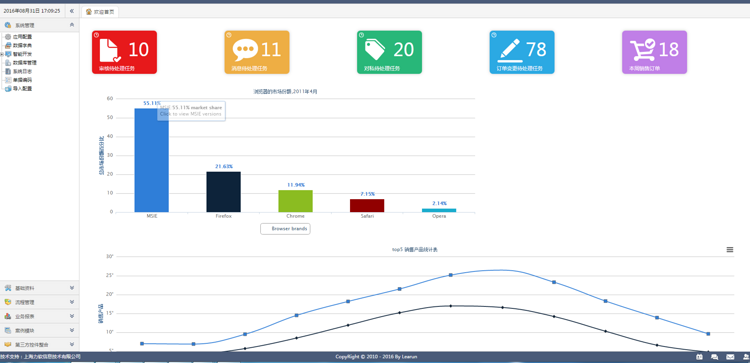Click the 第三方控件整合 section icon
Viewport: 750px width, 363px height.
8,344
